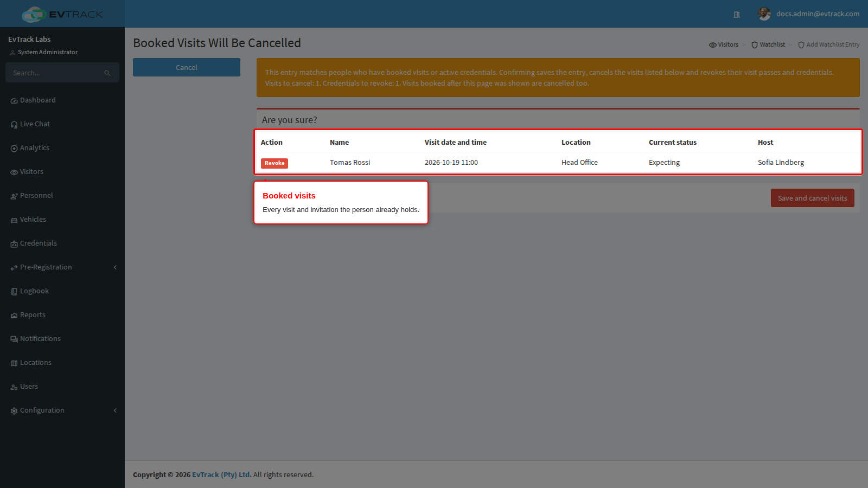Click Save and cancel visits button
The width and height of the screenshot is (868, 488).
click(813, 198)
